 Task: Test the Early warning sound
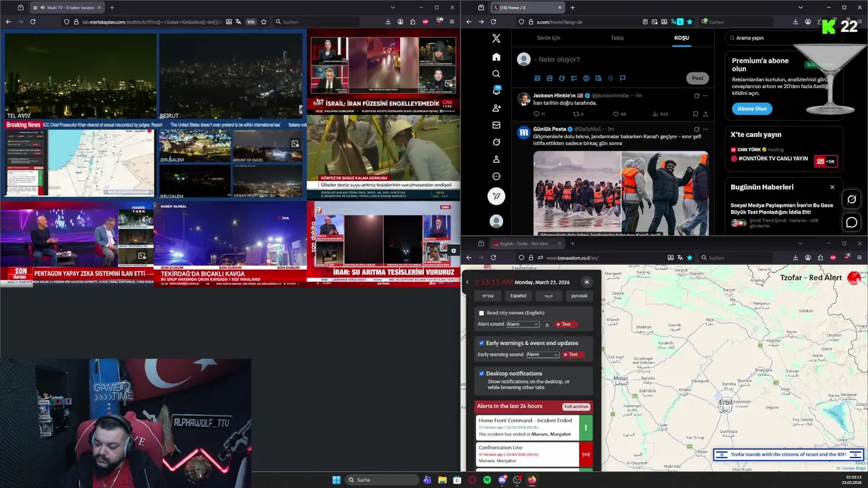click(x=572, y=354)
